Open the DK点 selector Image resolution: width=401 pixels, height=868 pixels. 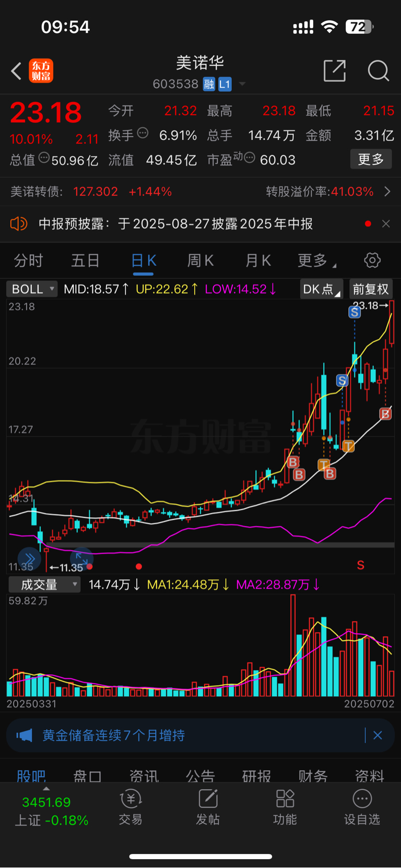tap(321, 289)
